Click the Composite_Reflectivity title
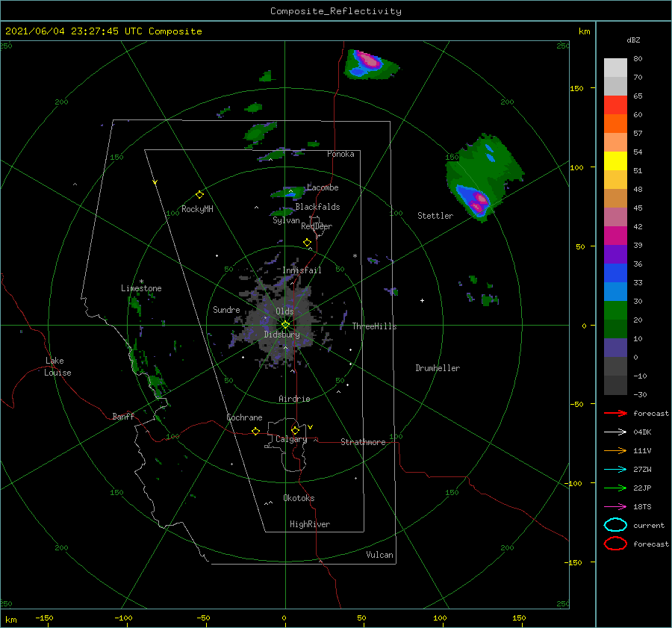 (x=336, y=11)
